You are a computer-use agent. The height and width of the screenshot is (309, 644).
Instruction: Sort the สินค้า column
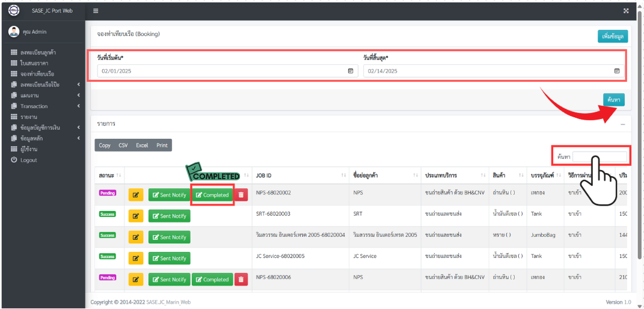click(x=521, y=176)
